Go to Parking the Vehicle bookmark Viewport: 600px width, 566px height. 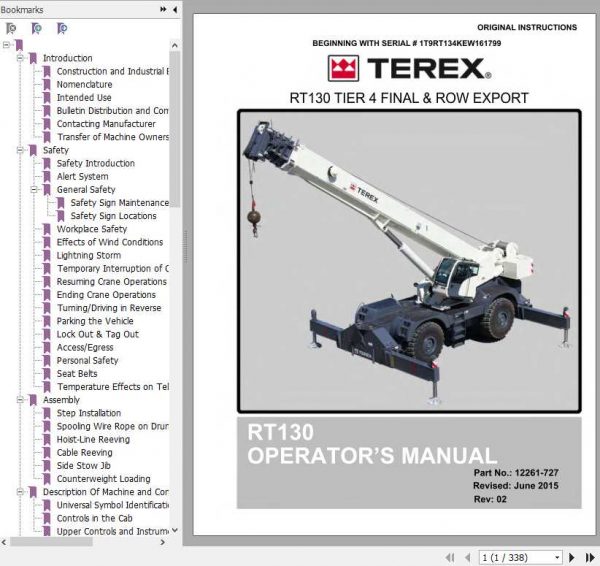point(95,321)
